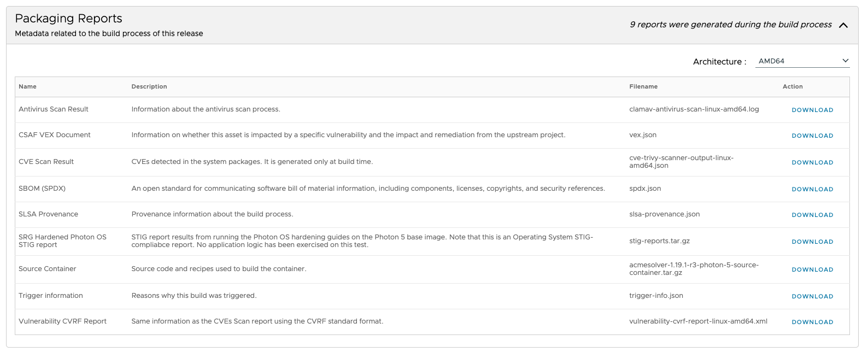Viewport: 868px width, 358px height.
Task: Click the Packaging Reports title
Action: [70, 18]
